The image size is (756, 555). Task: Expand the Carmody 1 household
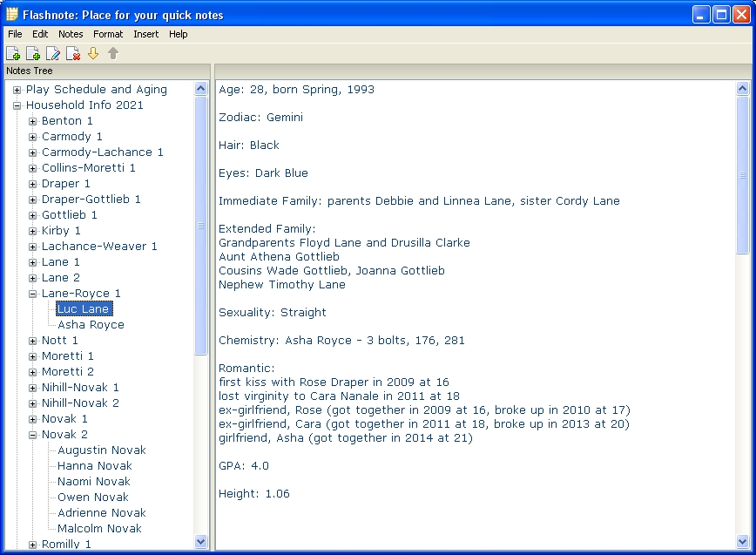point(32,137)
